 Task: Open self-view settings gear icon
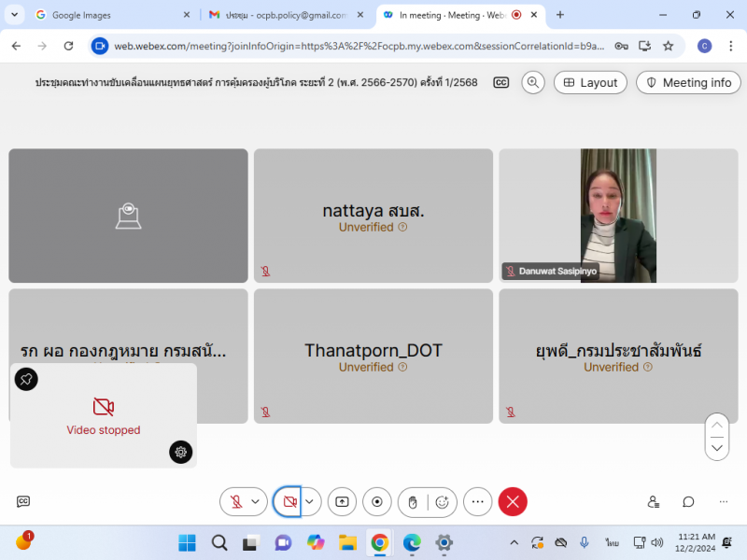(x=181, y=452)
